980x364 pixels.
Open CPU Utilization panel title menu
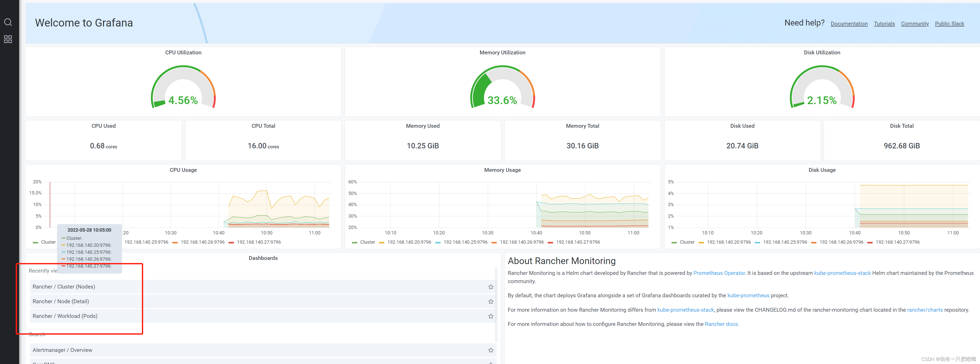[183, 53]
